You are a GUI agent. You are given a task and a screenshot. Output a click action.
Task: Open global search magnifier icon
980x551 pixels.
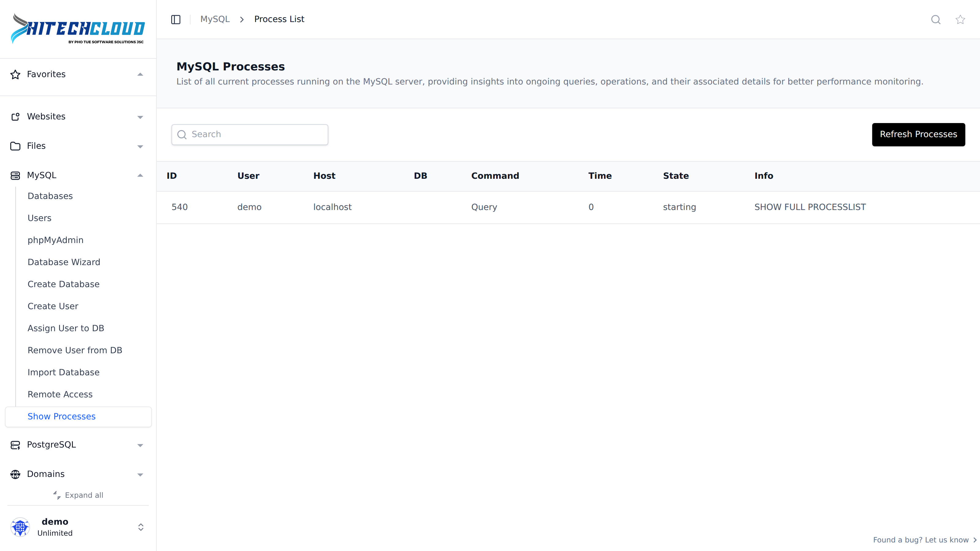click(936, 19)
